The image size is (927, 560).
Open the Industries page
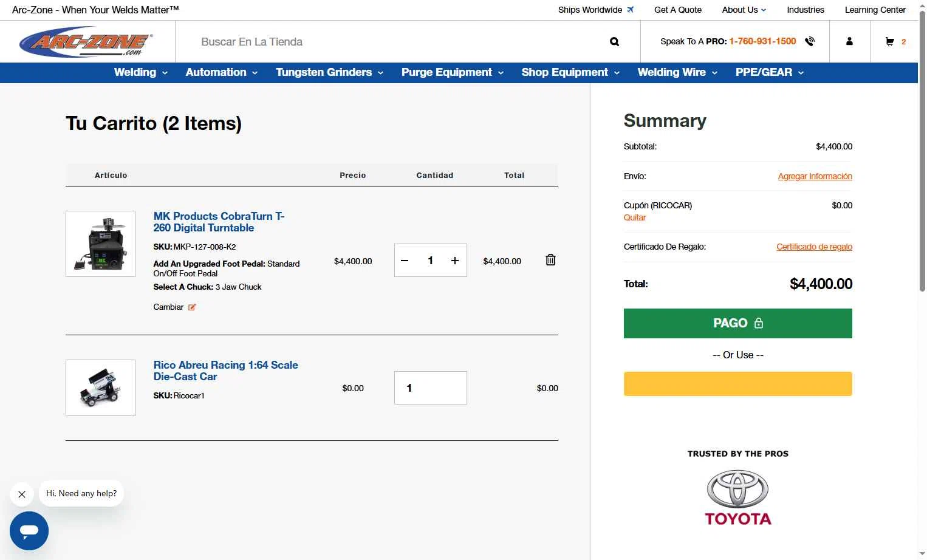(806, 10)
